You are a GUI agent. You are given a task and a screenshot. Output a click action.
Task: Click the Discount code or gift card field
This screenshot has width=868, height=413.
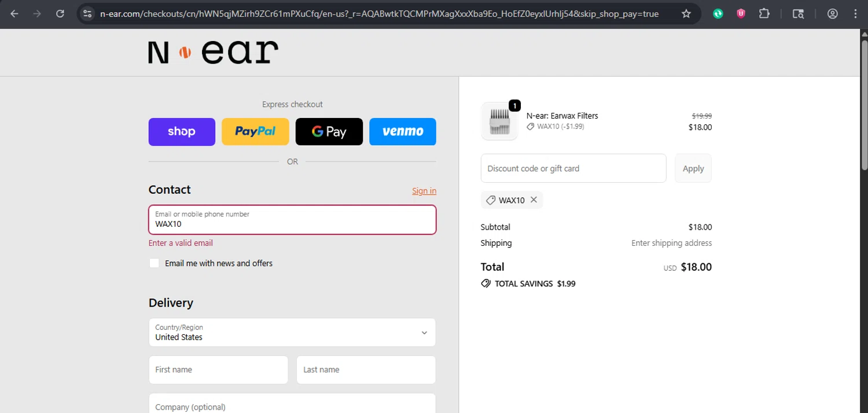[573, 168]
